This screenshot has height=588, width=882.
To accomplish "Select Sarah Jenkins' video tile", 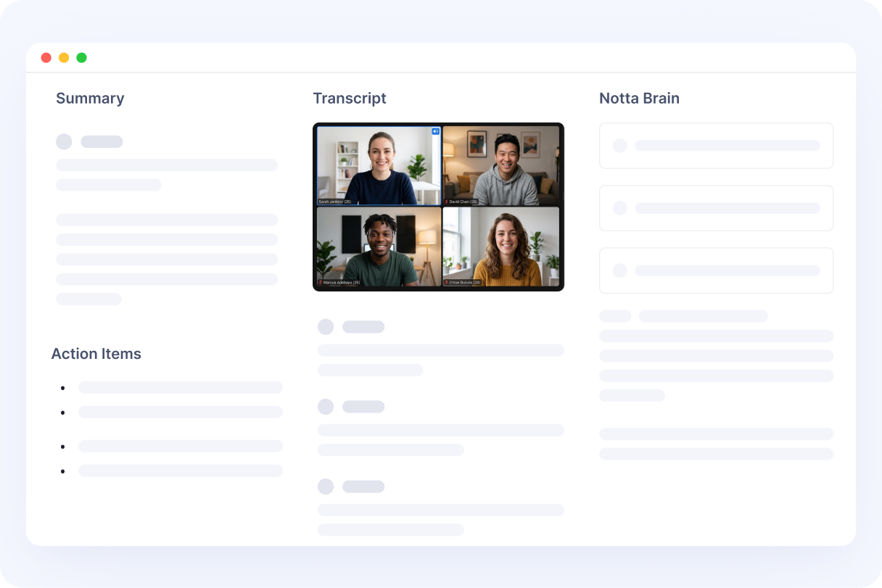I will tap(379, 166).
